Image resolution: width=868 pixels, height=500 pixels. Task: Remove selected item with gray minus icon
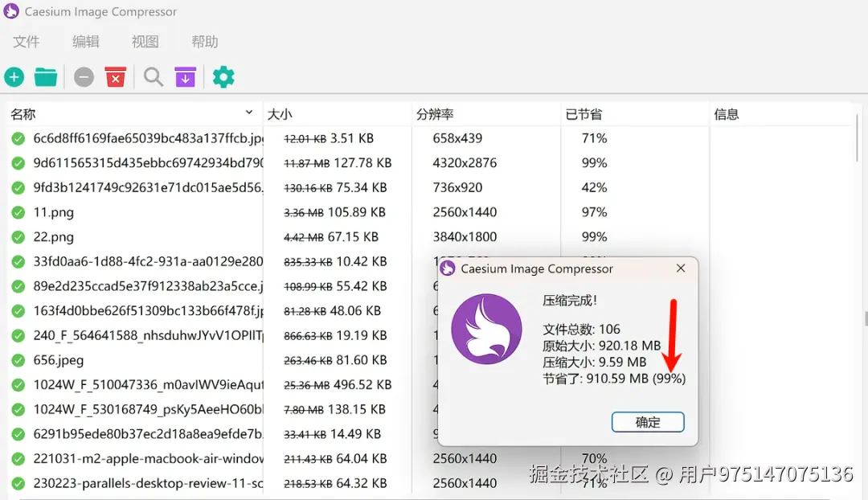pos(84,77)
